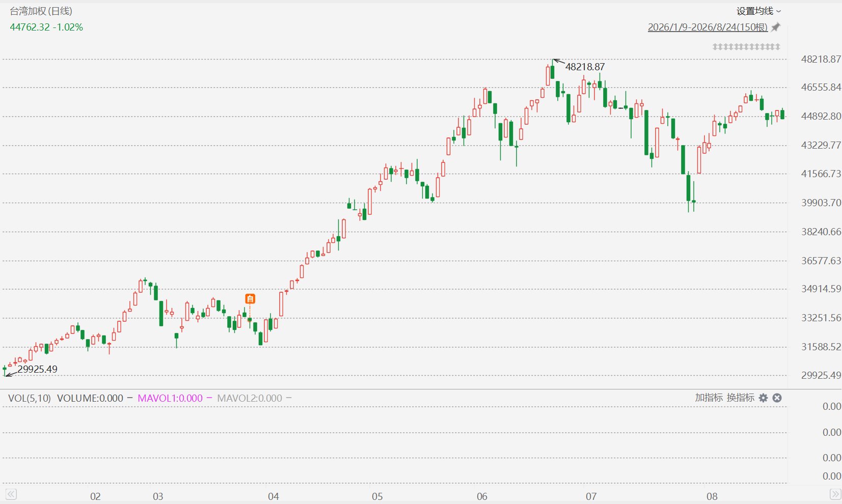Image resolution: width=842 pixels, height=504 pixels.
Task: Toggle the magenta MAVOL1:0.000 legend entry
Action: pos(175,398)
